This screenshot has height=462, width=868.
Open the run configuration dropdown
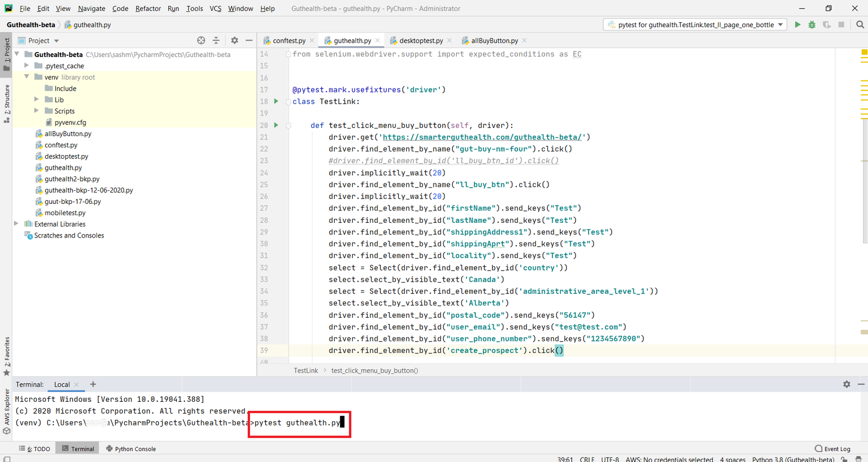click(781, 24)
